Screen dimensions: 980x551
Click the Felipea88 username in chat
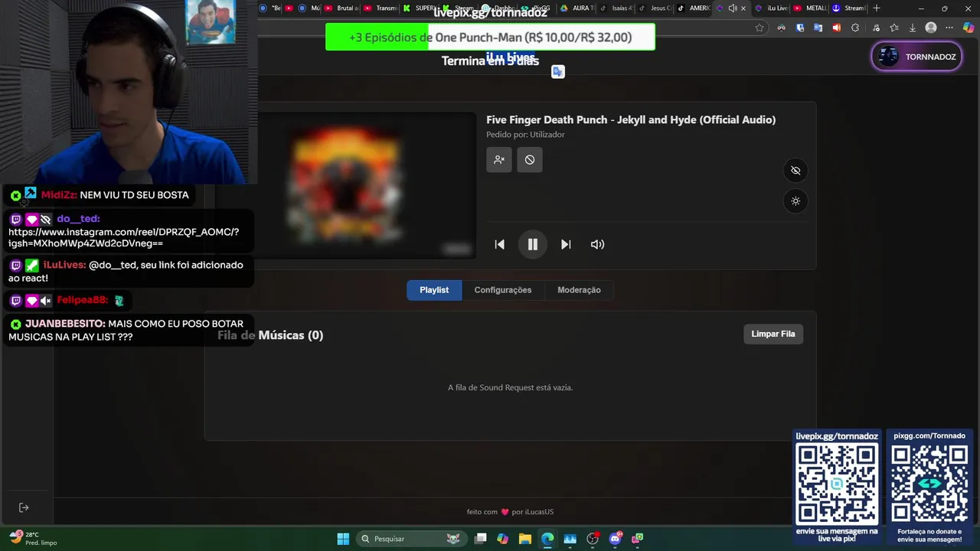click(x=83, y=300)
